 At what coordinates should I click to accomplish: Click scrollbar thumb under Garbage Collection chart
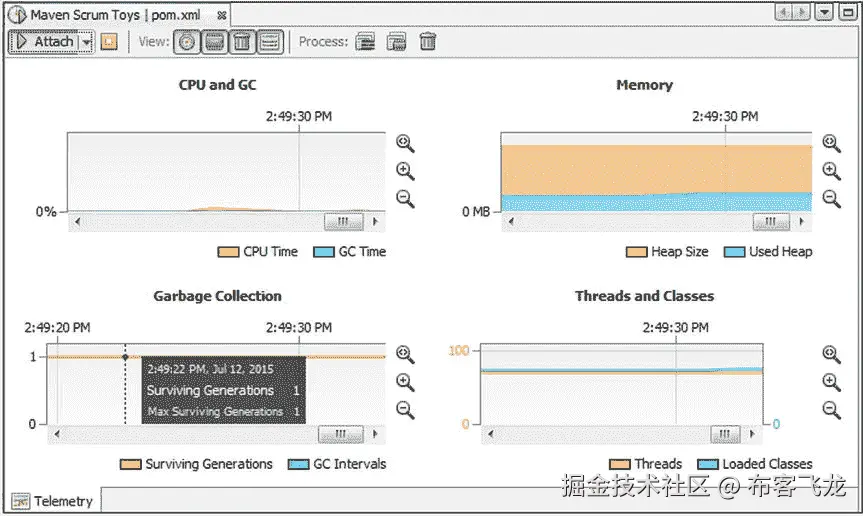click(341, 434)
